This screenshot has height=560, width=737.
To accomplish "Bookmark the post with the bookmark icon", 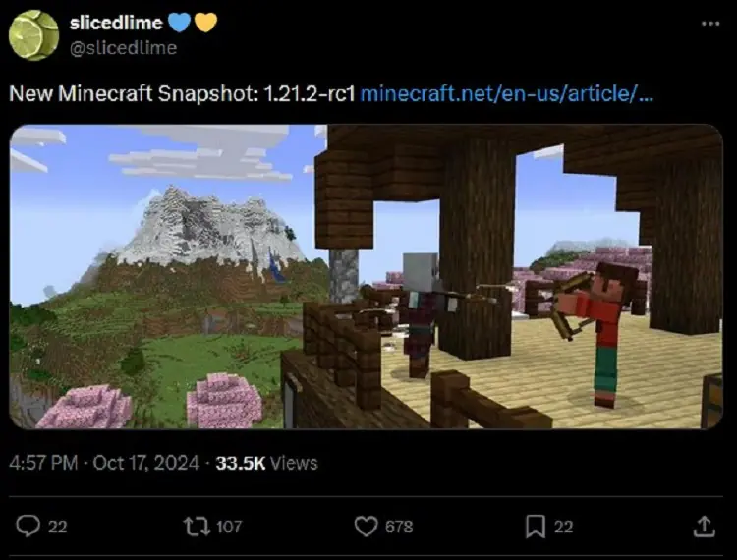I will point(536,527).
